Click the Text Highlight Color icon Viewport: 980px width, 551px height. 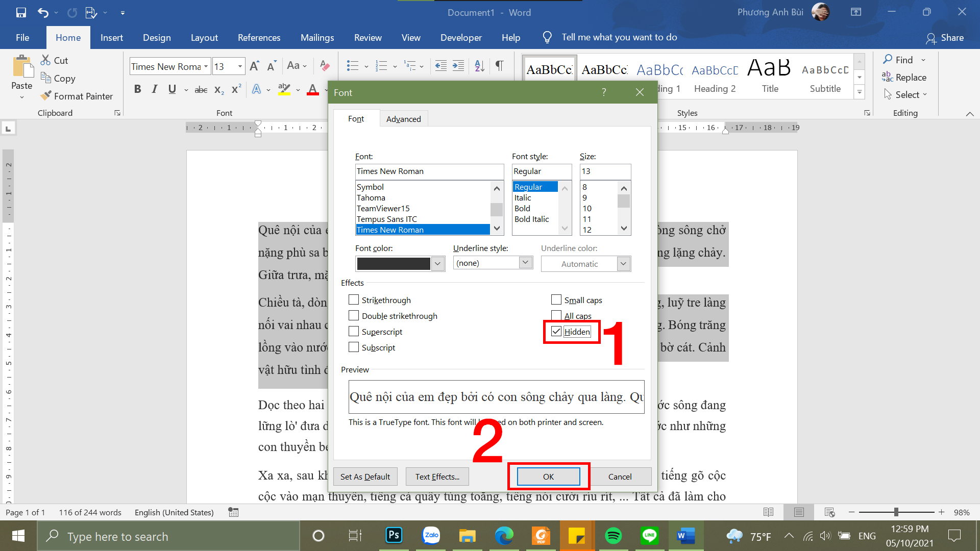285,90
